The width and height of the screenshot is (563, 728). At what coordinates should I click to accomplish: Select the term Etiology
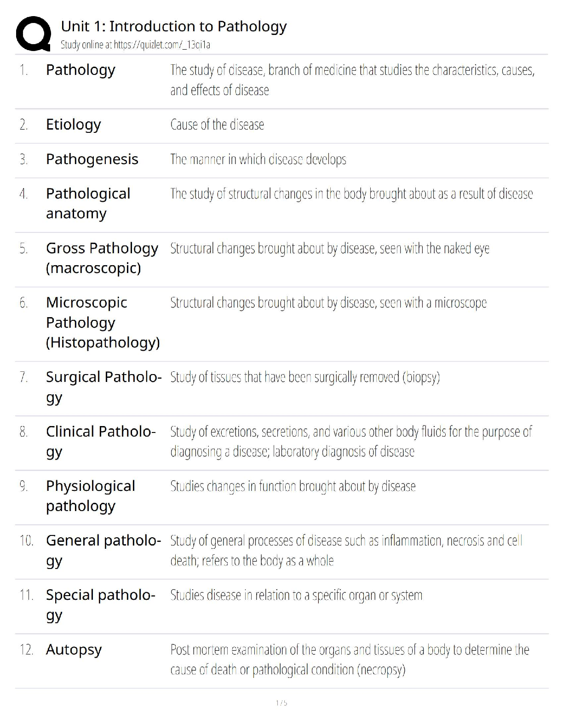[74, 125]
